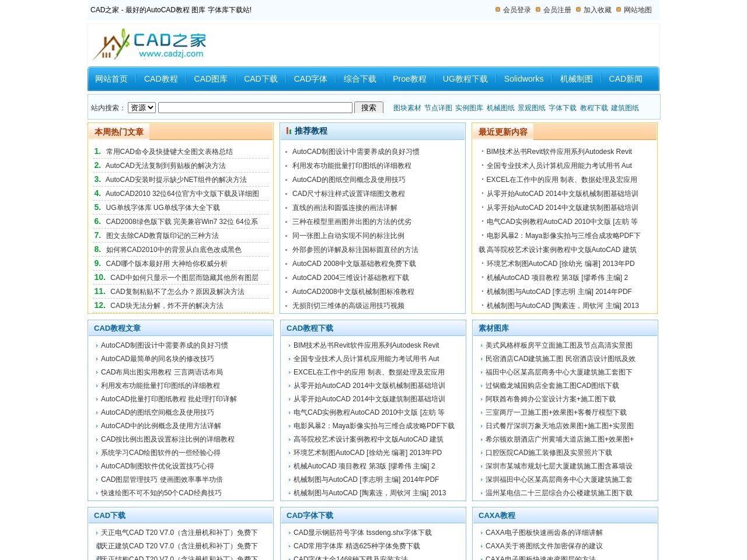Open 直线的画法和圆弧连接的画法详解
The width and height of the screenshot is (747, 560).
345,208
